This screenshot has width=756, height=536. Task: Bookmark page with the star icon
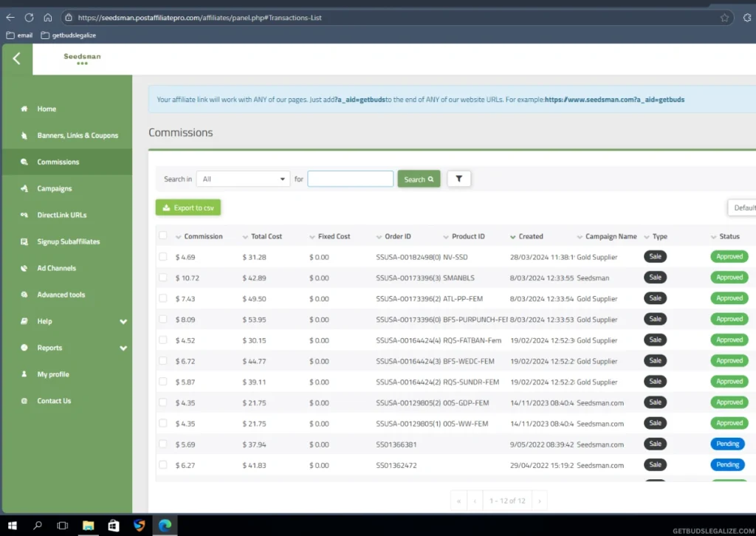coord(724,18)
